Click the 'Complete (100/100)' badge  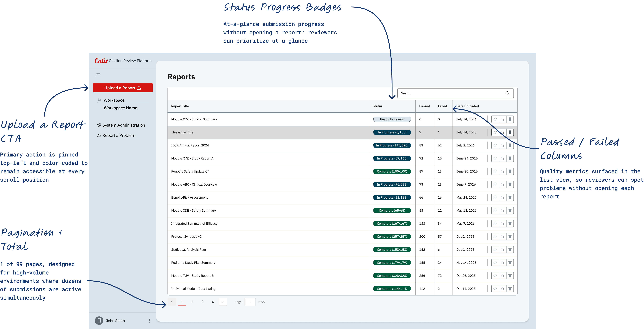coord(392,171)
